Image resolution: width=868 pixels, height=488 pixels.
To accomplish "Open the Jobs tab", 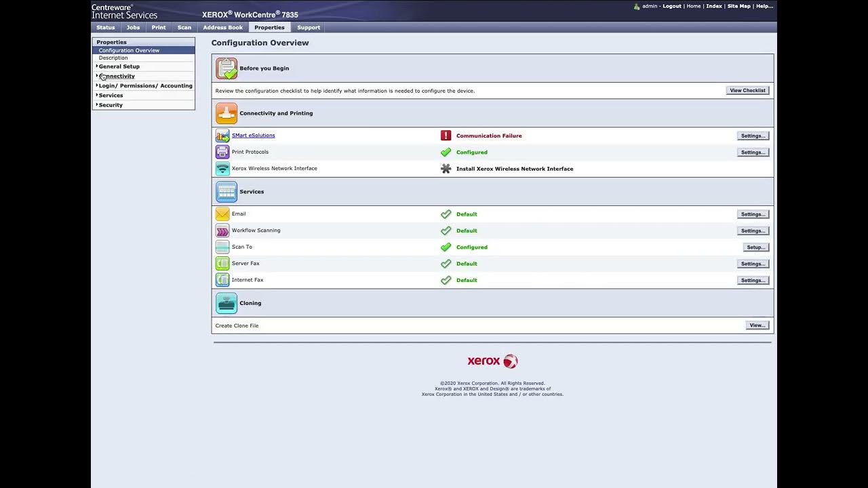I will pos(133,28).
